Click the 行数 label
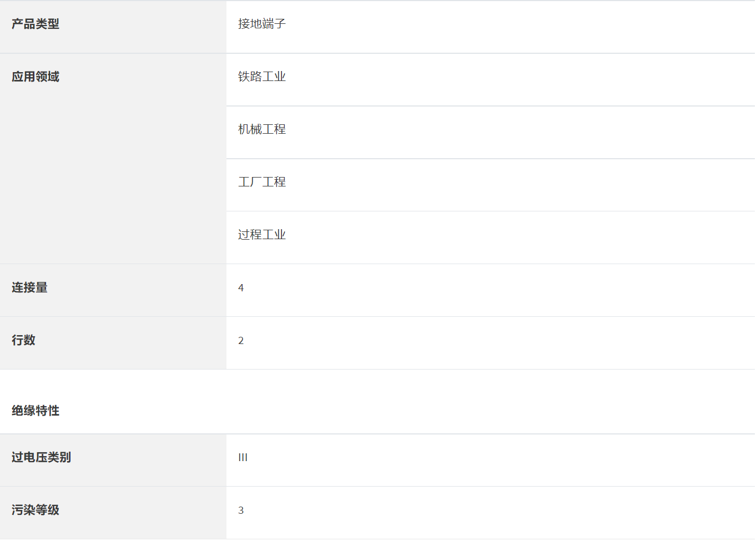The image size is (756, 541). pyautogui.click(x=23, y=340)
